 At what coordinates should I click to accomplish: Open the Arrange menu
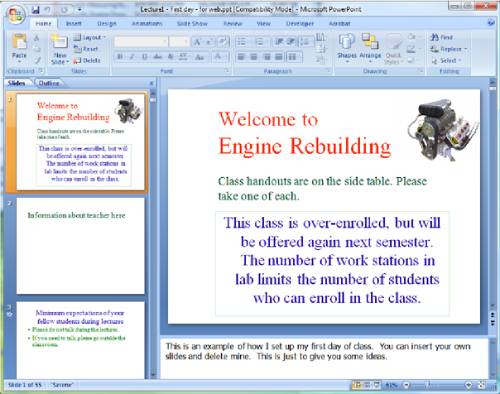coord(370,48)
